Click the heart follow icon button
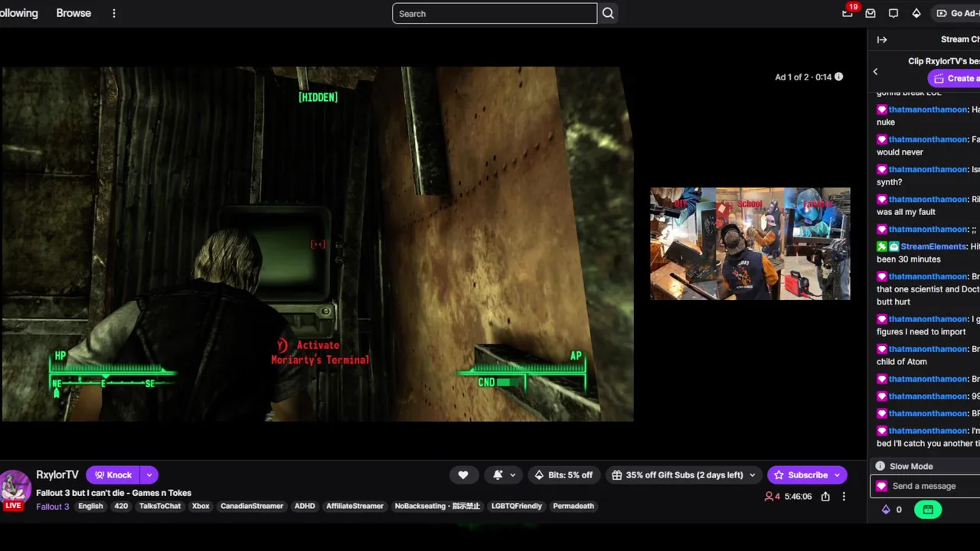980x551 pixels. pyautogui.click(x=463, y=475)
